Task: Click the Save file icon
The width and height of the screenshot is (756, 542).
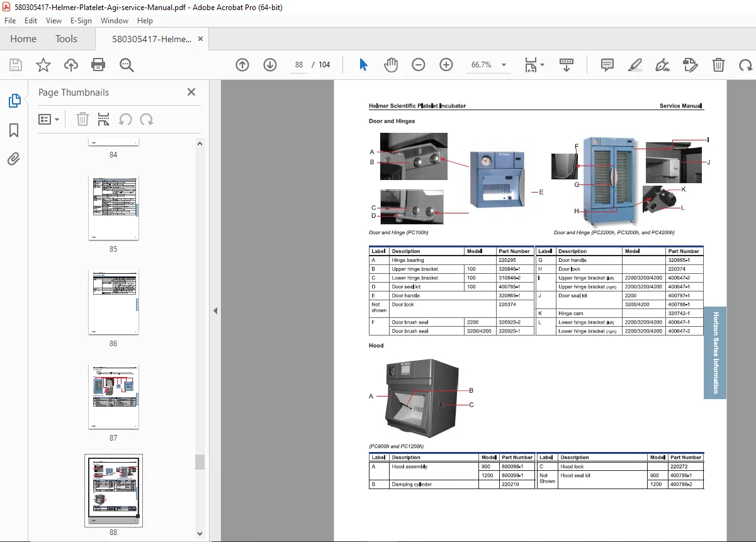Action: (x=16, y=65)
